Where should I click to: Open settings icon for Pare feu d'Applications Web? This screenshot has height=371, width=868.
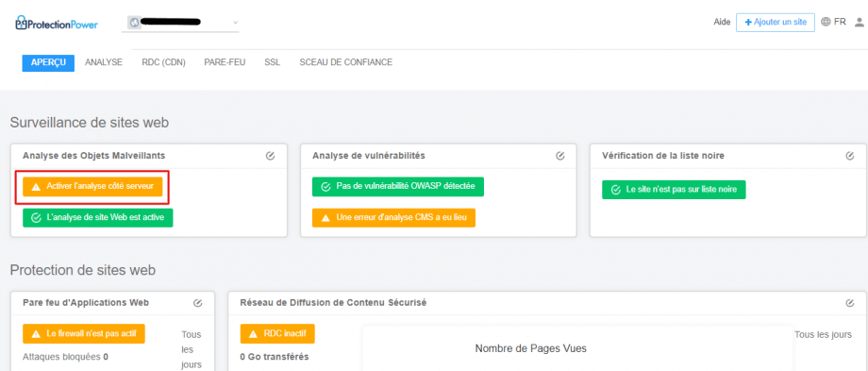[197, 303]
